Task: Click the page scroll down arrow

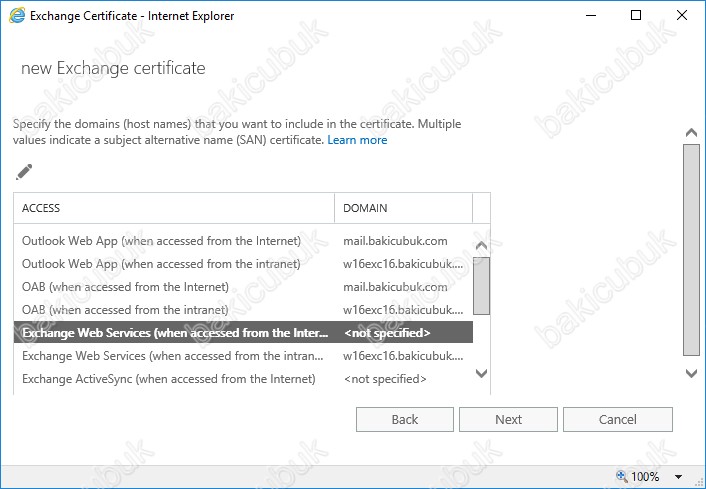Action: coord(691,373)
